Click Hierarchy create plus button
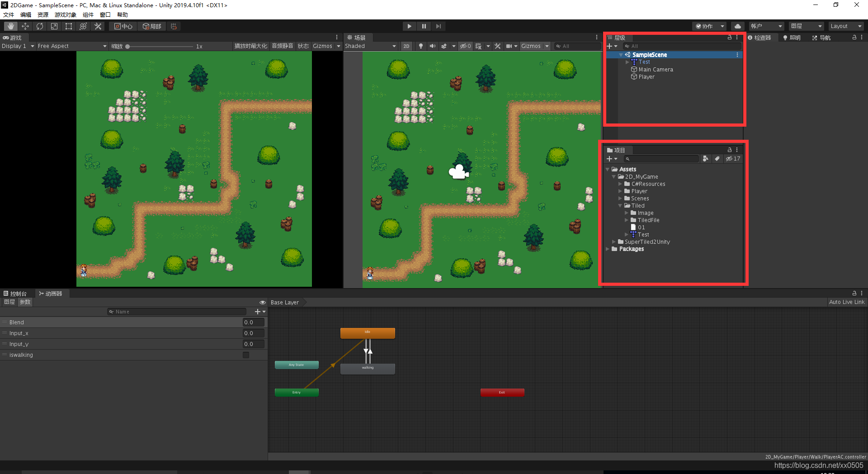The image size is (868, 474). (x=610, y=46)
